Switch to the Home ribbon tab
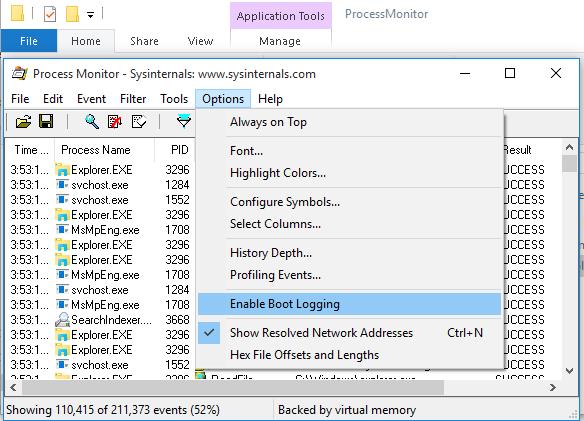Image resolution: width=584 pixels, height=421 pixels. [x=86, y=41]
